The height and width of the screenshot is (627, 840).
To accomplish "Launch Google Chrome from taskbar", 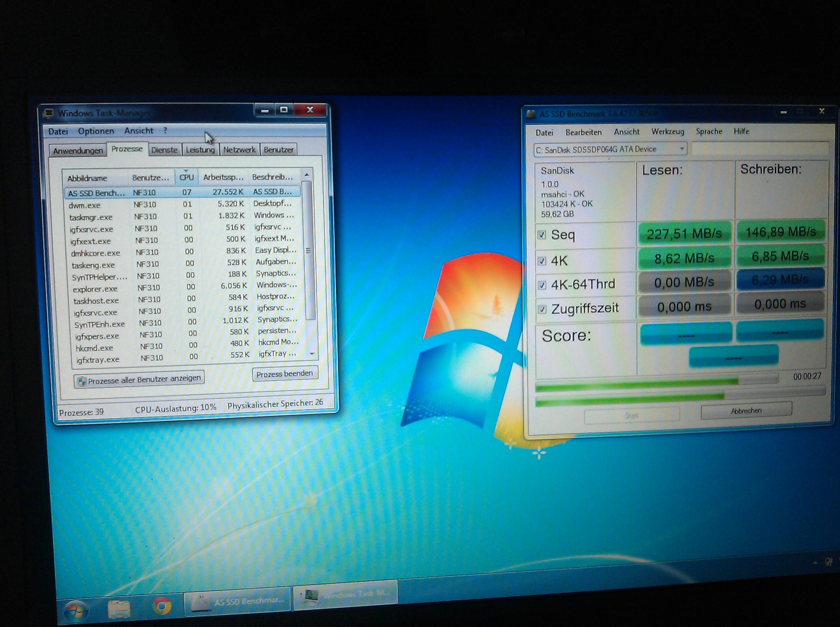I will [162, 606].
